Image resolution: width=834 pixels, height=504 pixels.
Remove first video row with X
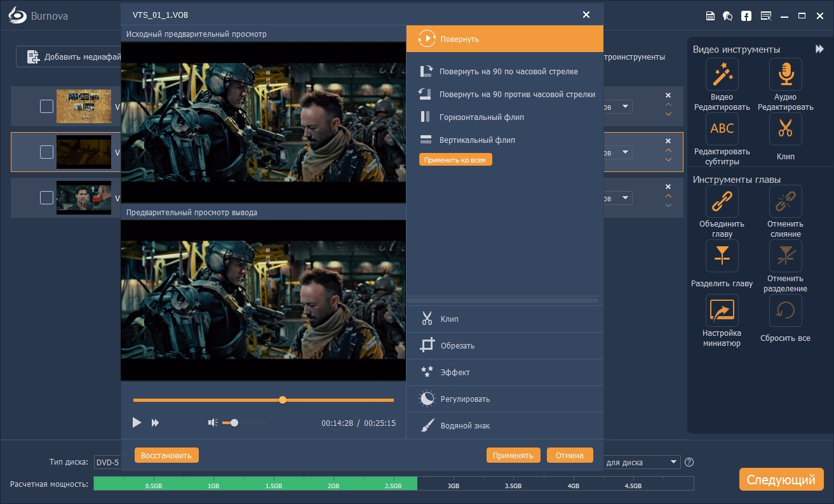tap(668, 95)
